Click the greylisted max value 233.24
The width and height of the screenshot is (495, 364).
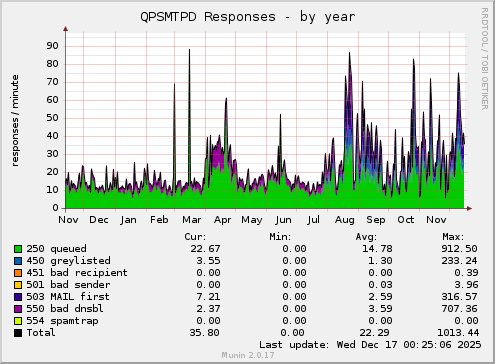click(x=460, y=261)
